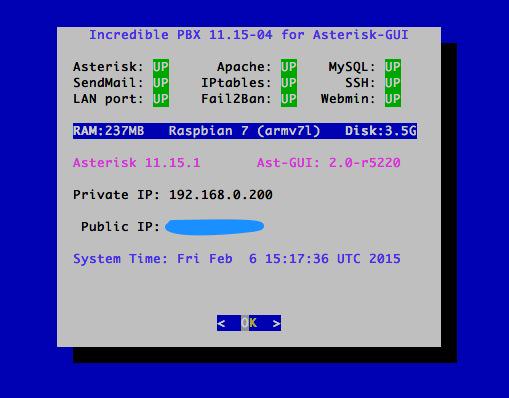Click the private IP address 192.168.0.200
Image resolution: width=509 pixels, height=398 pixels.
pyautogui.click(x=221, y=195)
